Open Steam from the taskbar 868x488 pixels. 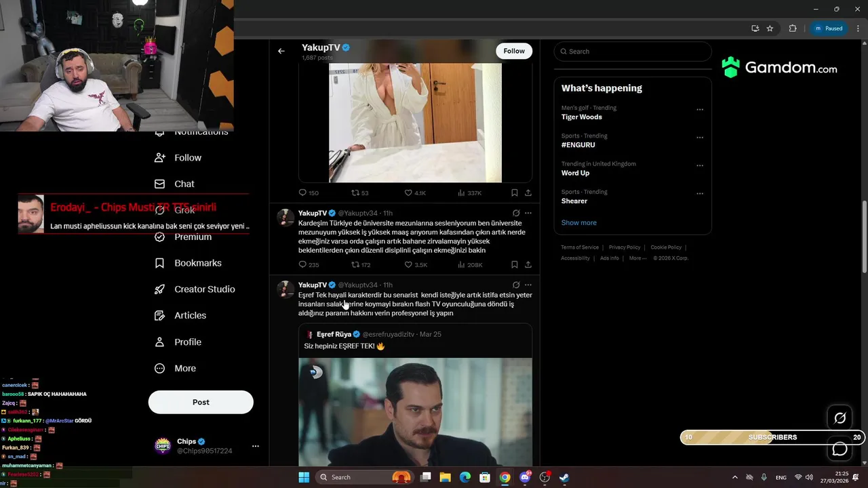point(564,477)
